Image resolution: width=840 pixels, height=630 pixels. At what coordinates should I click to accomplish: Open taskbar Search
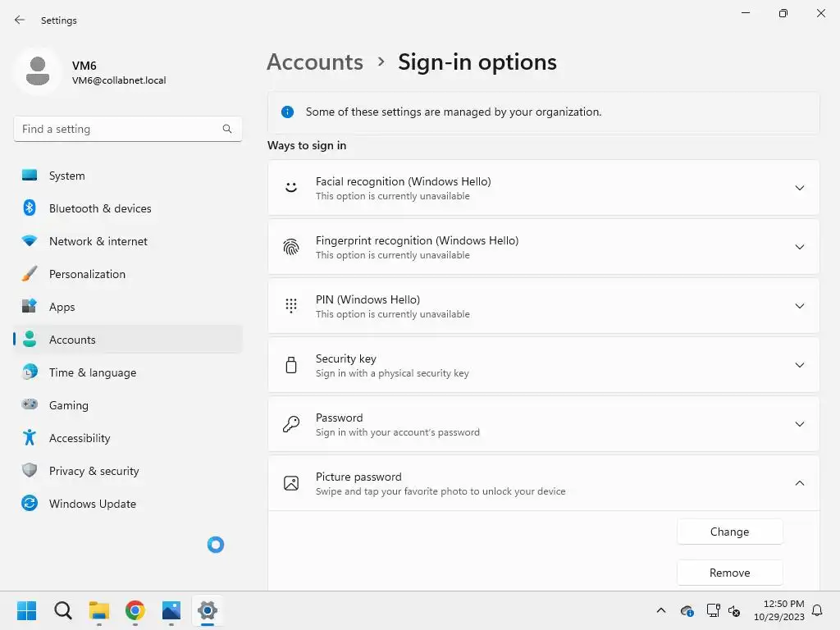(62, 610)
